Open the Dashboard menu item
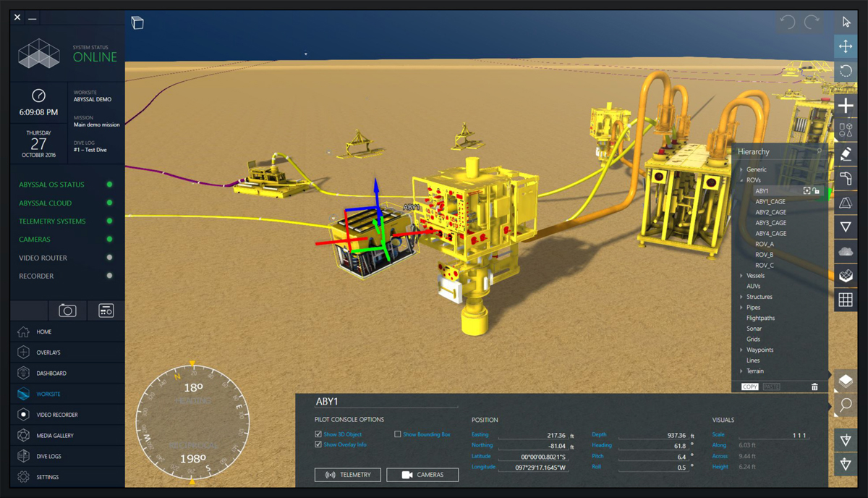 click(51, 373)
